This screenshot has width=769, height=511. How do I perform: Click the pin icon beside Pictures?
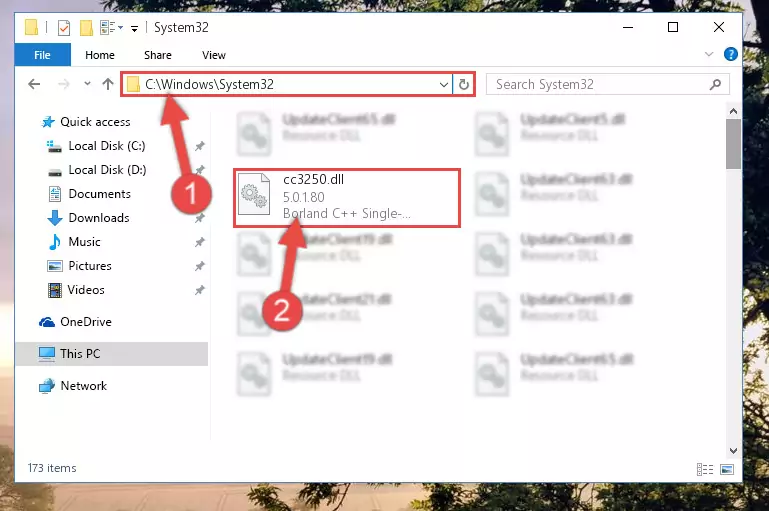(200, 266)
